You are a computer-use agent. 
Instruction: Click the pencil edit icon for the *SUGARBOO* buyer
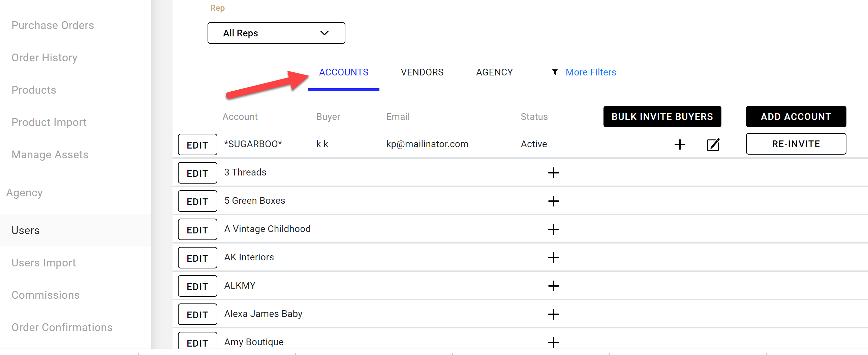(713, 144)
